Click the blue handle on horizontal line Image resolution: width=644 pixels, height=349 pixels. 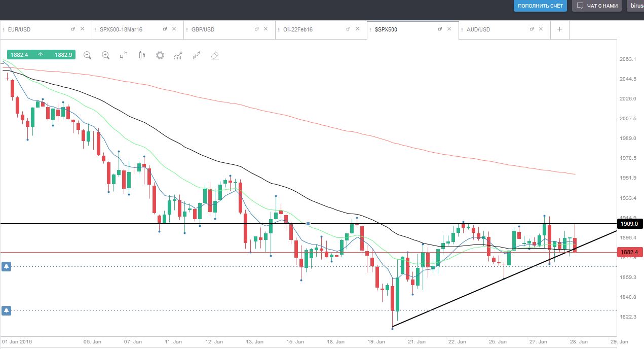(x=308, y=224)
